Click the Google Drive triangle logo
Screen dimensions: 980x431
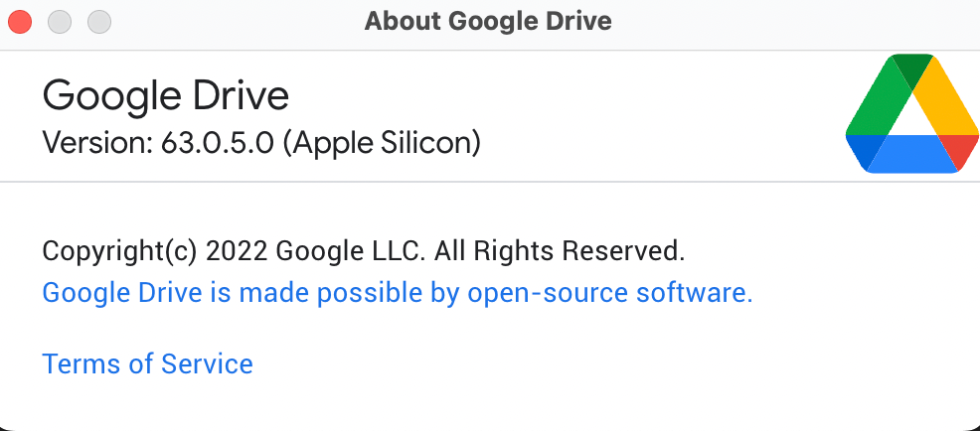912,113
